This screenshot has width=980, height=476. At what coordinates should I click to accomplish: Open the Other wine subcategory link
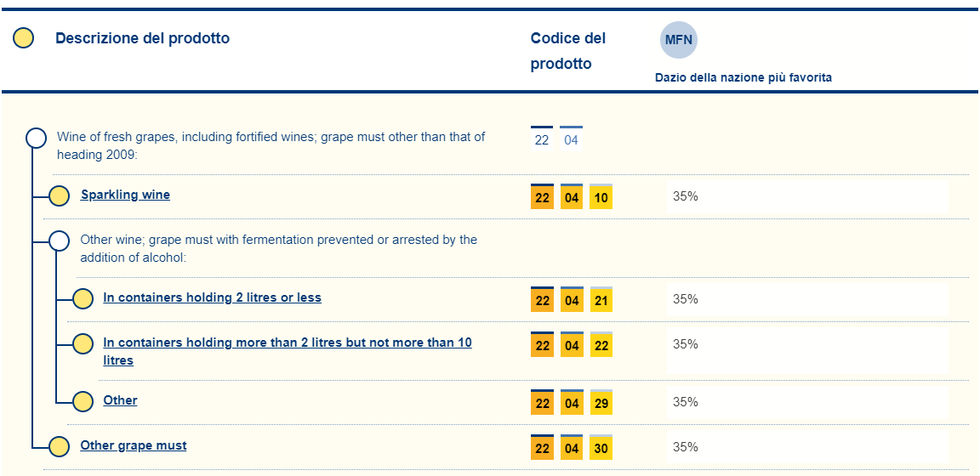[120, 400]
